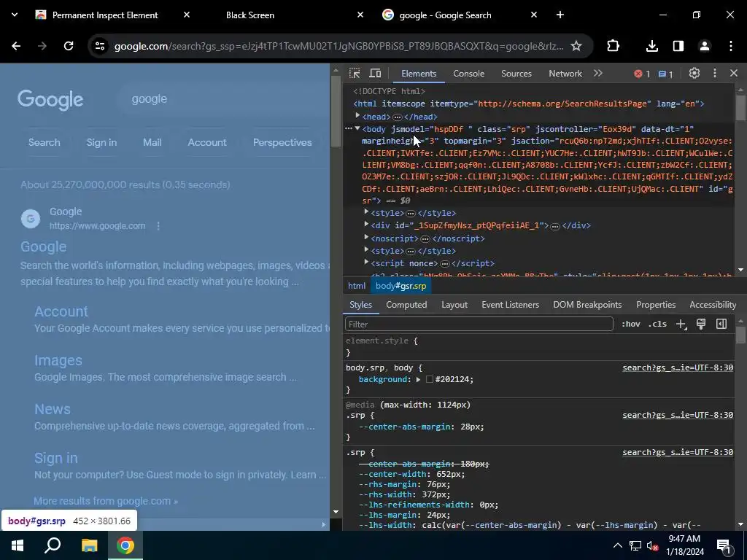Close the DevTools panel
The image size is (747, 560).
(x=734, y=74)
